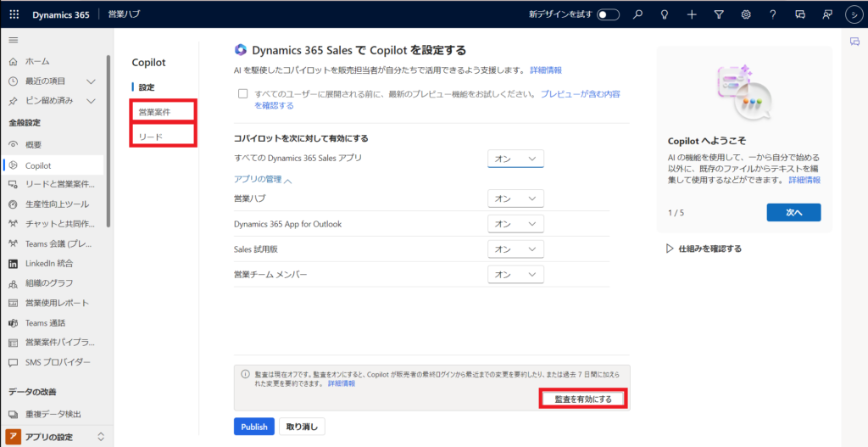Expand 最近の項目 chevron

click(92, 81)
